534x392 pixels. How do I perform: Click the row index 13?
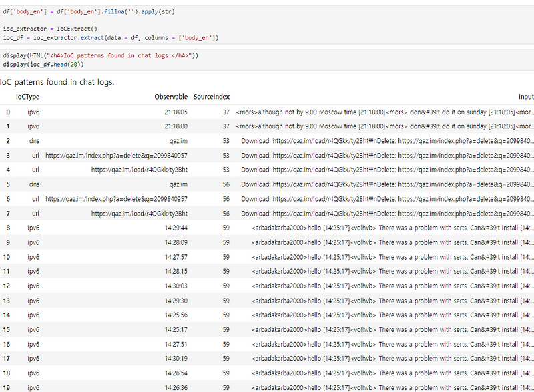point(7,301)
